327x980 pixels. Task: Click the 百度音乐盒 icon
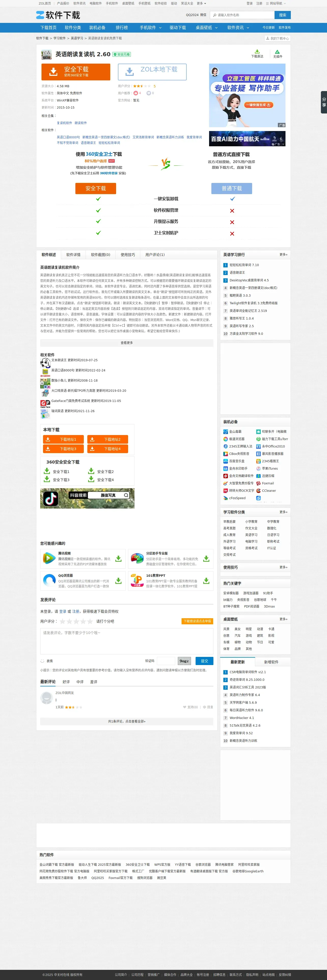(225, 461)
